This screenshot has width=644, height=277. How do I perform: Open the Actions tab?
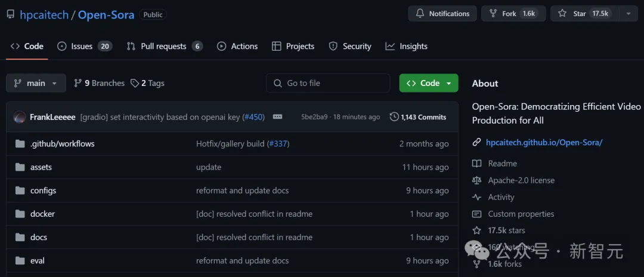(237, 47)
